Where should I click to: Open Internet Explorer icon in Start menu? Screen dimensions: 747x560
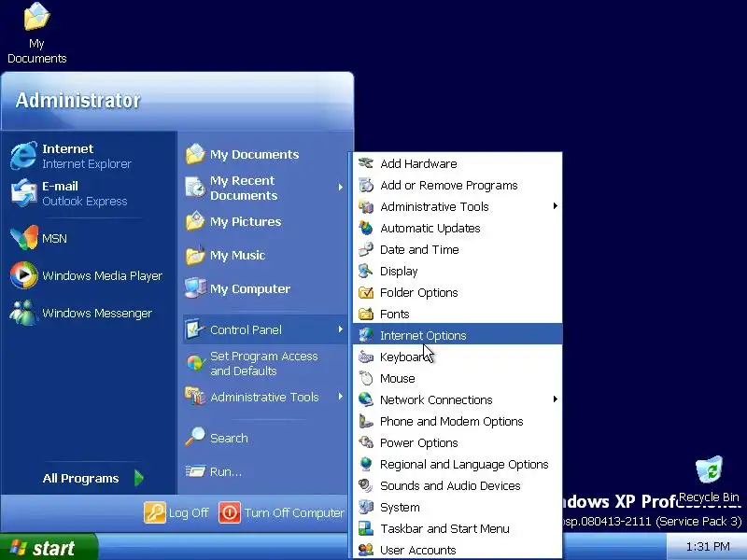(23, 155)
